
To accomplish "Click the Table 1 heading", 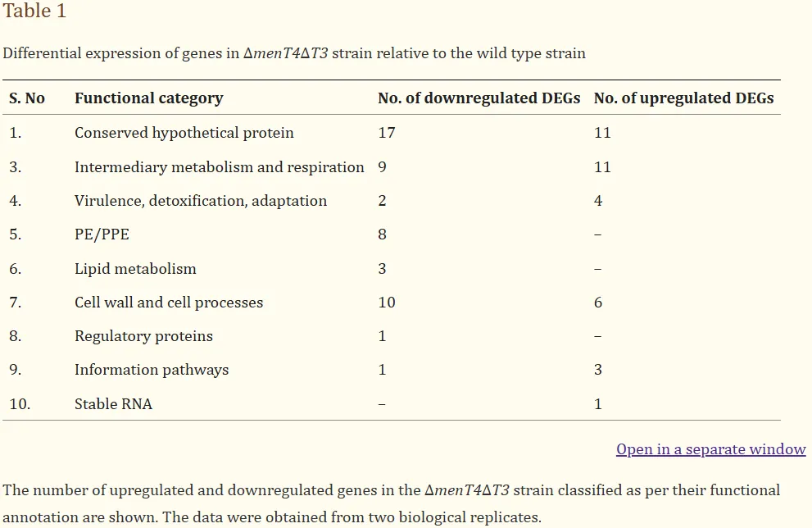I will (34, 11).
